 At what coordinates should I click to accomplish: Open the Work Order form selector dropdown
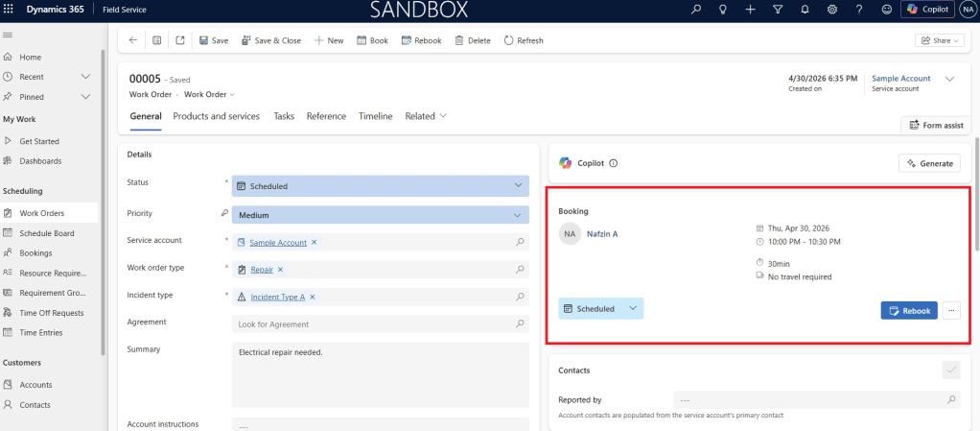pyautogui.click(x=209, y=94)
